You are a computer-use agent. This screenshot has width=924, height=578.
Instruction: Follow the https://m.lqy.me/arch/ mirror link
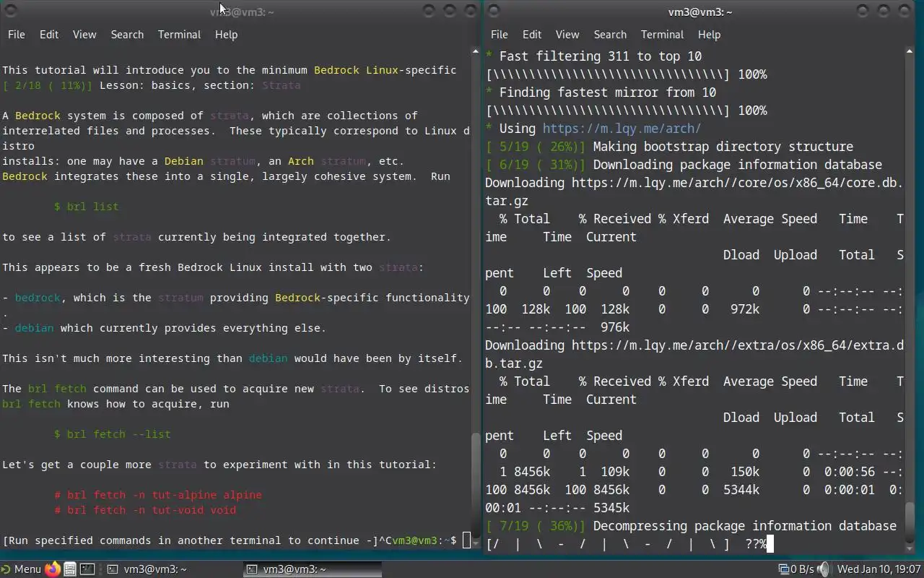coord(622,129)
